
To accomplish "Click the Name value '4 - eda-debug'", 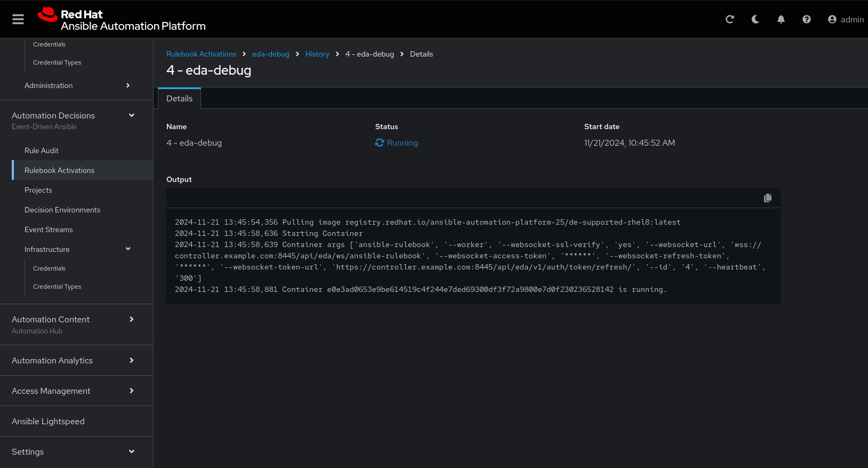I will pyautogui.click(x=194, y=142).
